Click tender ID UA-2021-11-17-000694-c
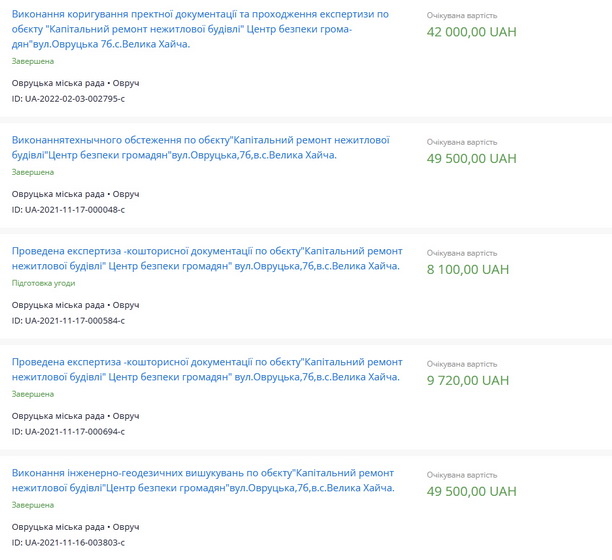 68,431
